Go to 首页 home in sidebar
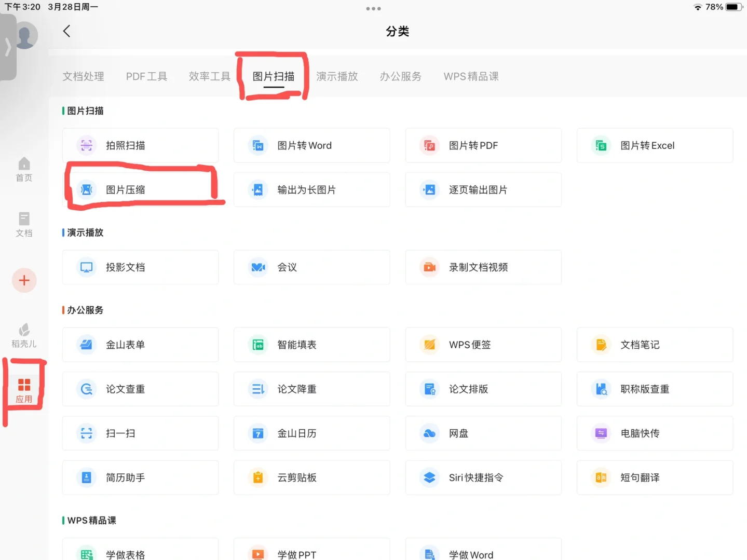Image resolution: width=747 pixels, height=560 pixels. point(24,170)
